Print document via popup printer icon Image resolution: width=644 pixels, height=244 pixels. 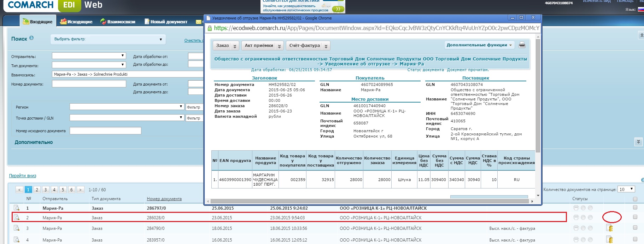522,45
